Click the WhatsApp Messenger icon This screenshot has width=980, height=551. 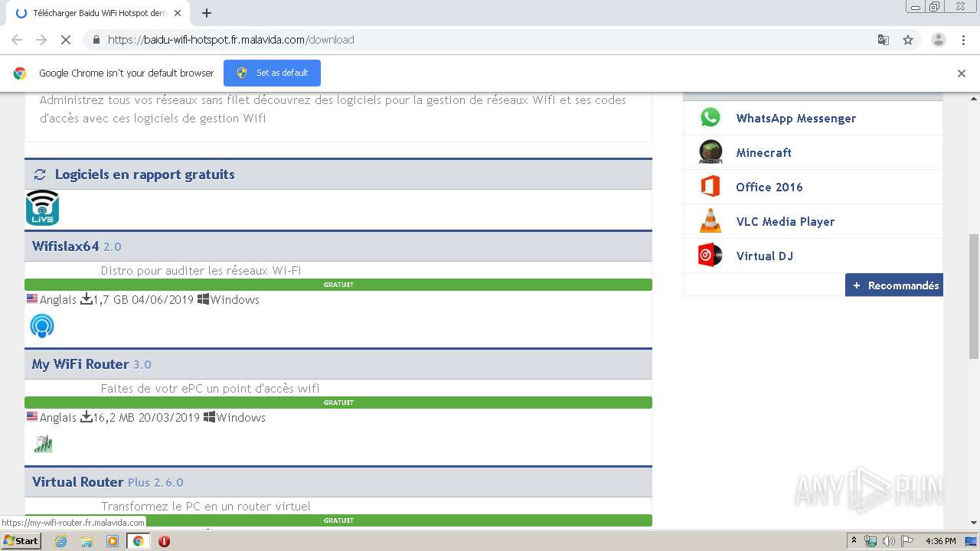710,118
